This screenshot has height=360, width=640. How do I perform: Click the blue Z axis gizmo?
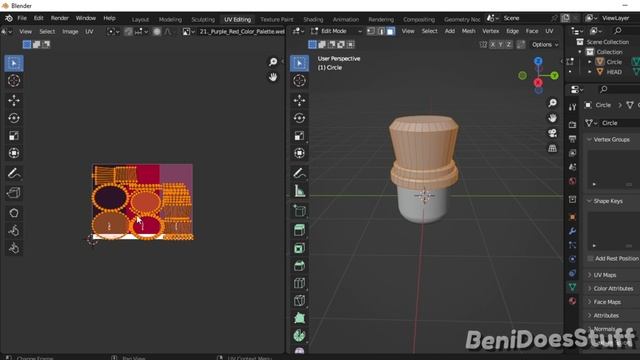538,61
